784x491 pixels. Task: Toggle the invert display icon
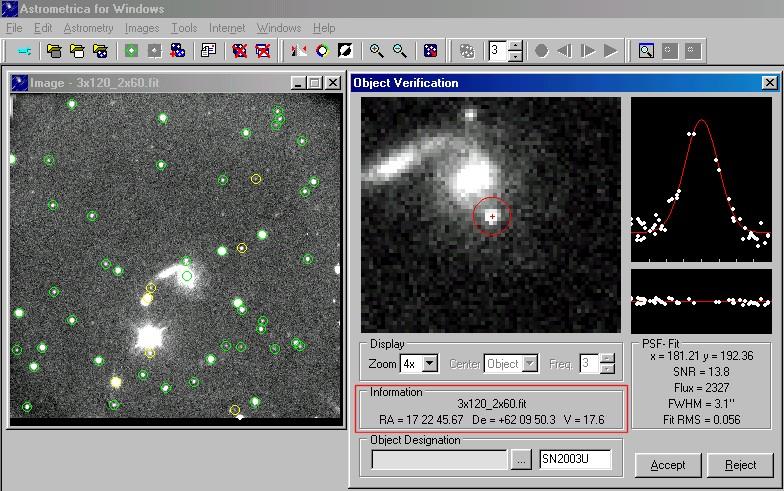pos(345,50)
